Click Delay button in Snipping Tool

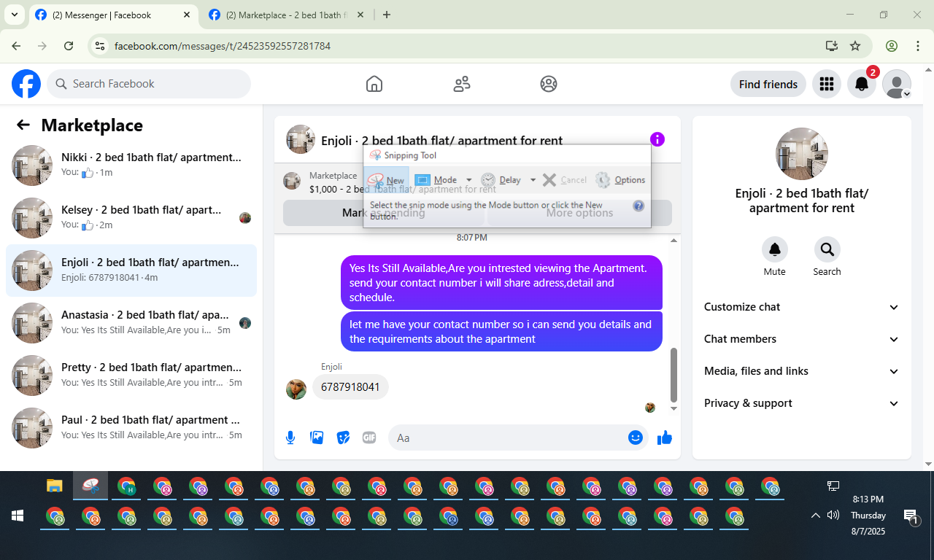[501, 180]
